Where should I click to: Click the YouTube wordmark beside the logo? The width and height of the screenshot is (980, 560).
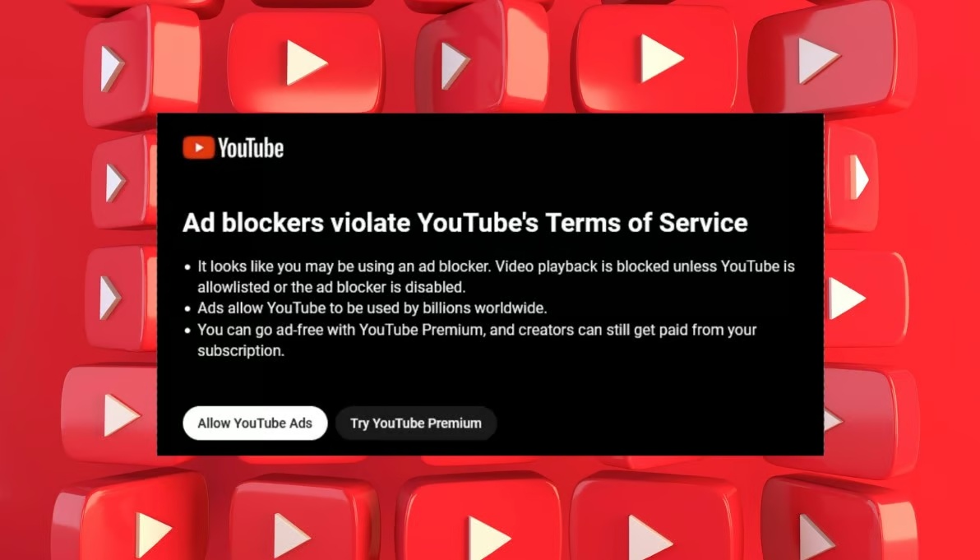251,148
